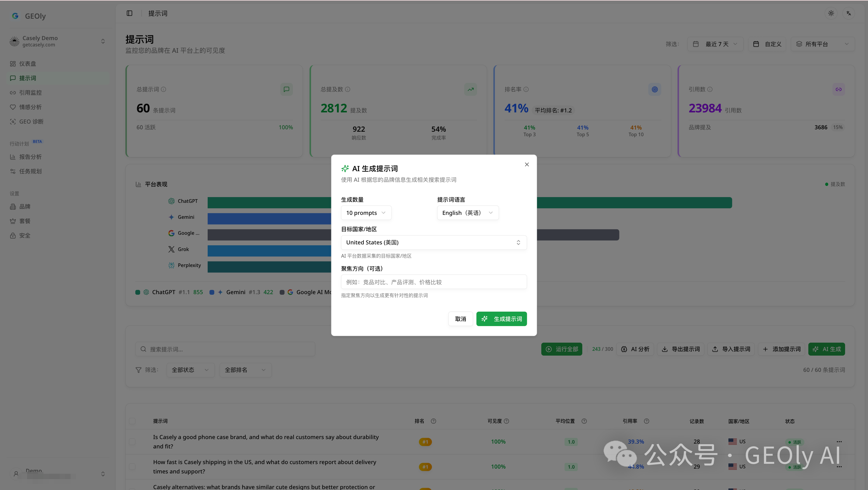Open the 提示词语言 English dropdown
Image resolution: width=868 pixels, height=490 pixels.
pos(468,213)
